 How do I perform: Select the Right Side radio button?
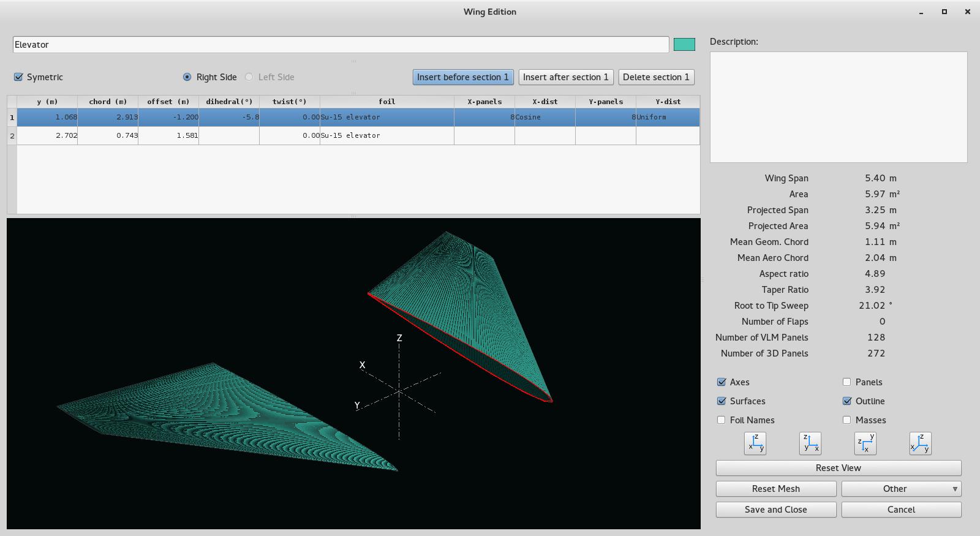coord(187,77)
